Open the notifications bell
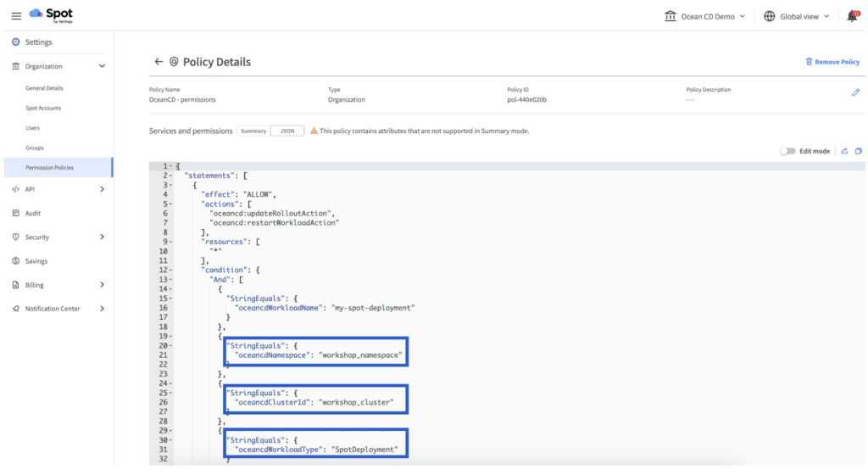The image size is (868, 475). coord(851,16)
